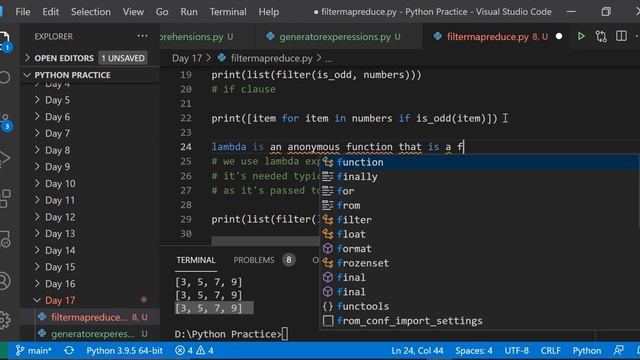Screen dimensions: 640x360
Task: Click feedback icon in status bar
Action: tap(619, 351)
